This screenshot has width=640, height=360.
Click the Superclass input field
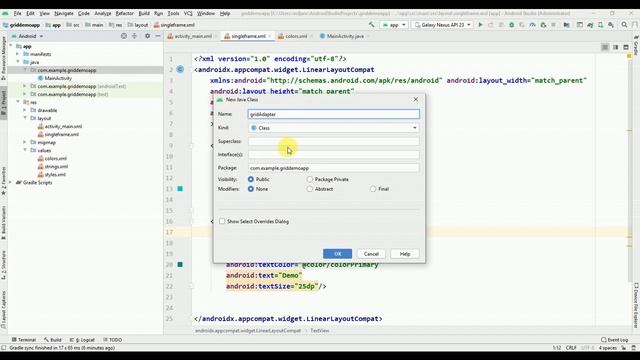[x=333, y=141]
